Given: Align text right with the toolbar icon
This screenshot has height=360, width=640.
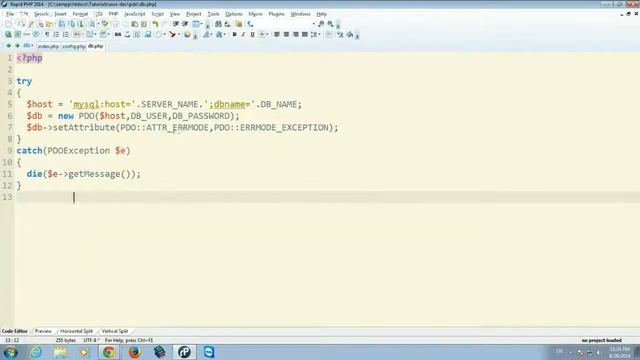Looking at the screenshot, I should pos(296,35).
